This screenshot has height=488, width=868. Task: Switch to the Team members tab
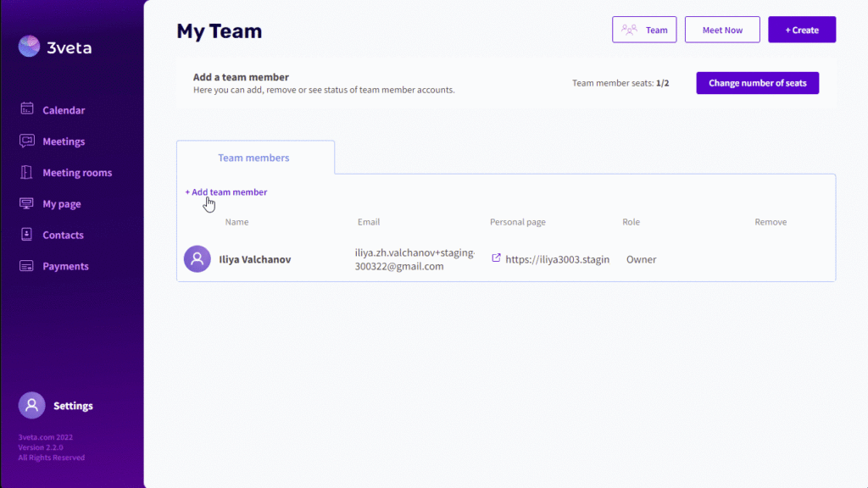coord(253,158)
